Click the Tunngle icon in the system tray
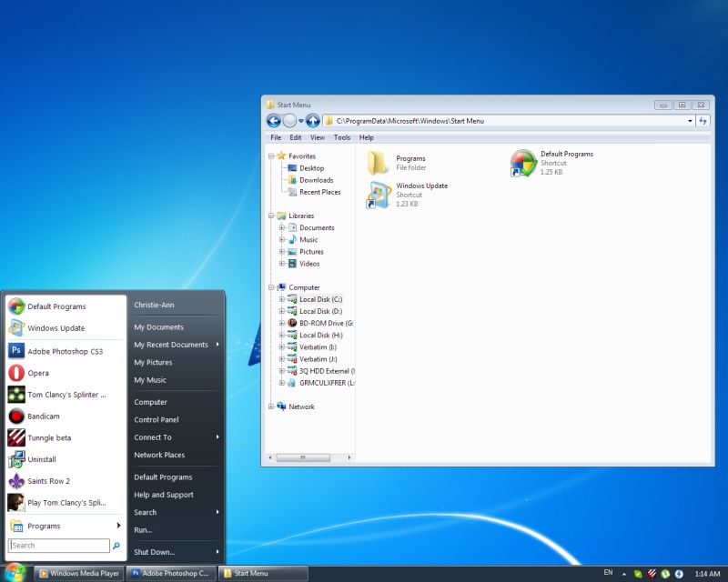This screenshot has width=728, height=582. [652, 573]
